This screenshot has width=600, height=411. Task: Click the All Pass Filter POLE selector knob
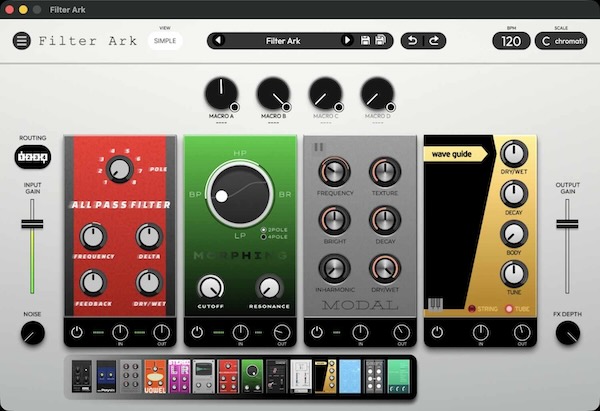point(119,169)
